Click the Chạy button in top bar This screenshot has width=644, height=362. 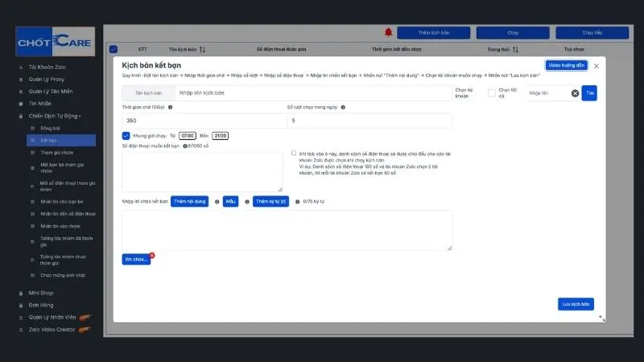pyautogui.click(x=513, y=33)
